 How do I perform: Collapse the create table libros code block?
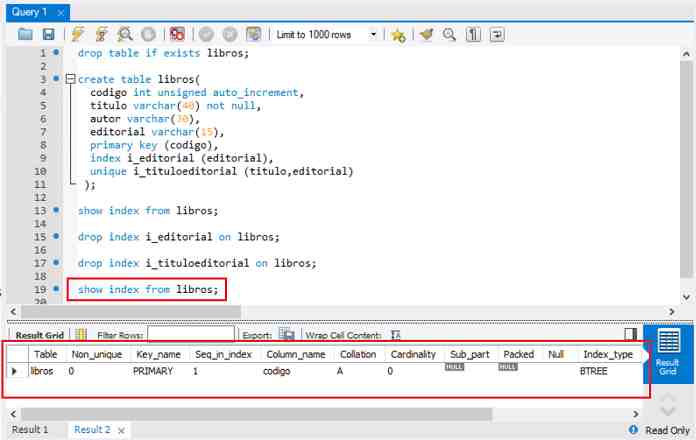(70, 79)
